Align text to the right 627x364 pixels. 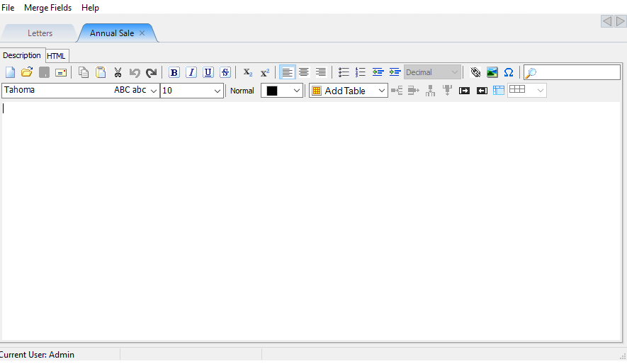pos(321,72)
